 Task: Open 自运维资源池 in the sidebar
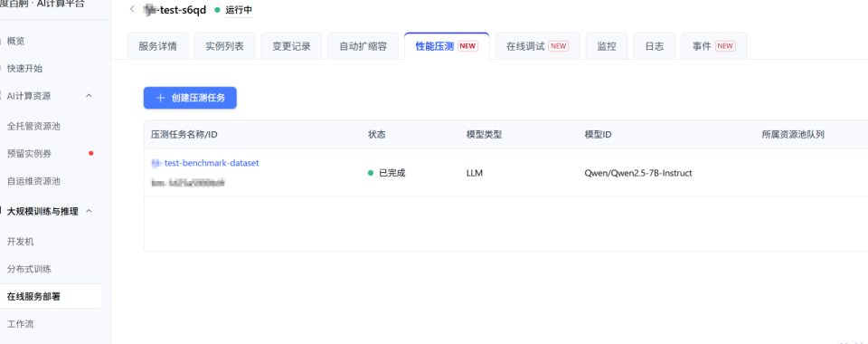tap(33, 180)
